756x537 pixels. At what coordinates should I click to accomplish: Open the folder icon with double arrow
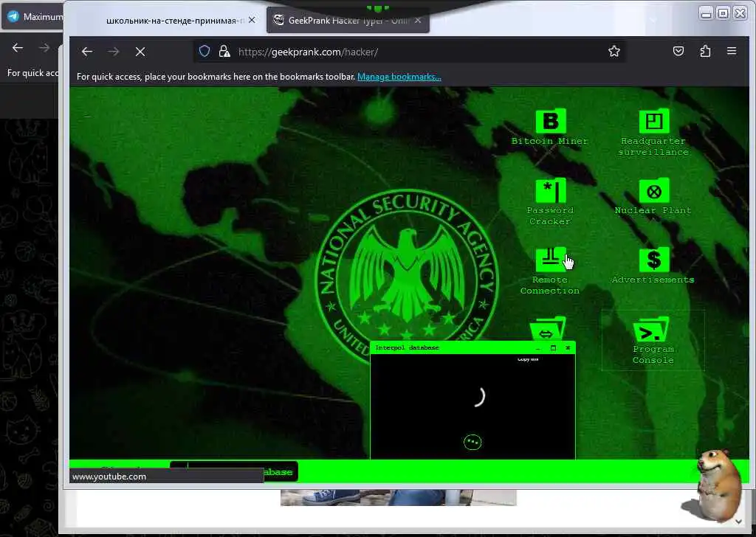click(547, 329)
